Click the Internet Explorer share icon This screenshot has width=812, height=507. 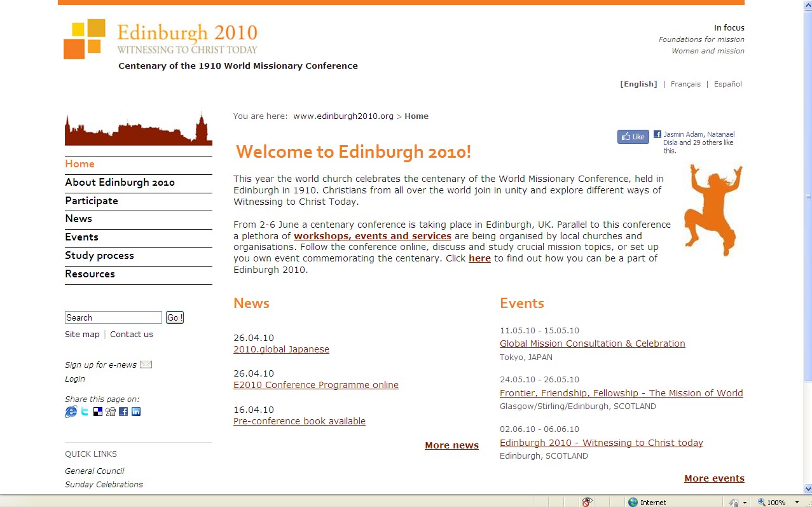tap(71, 412)
